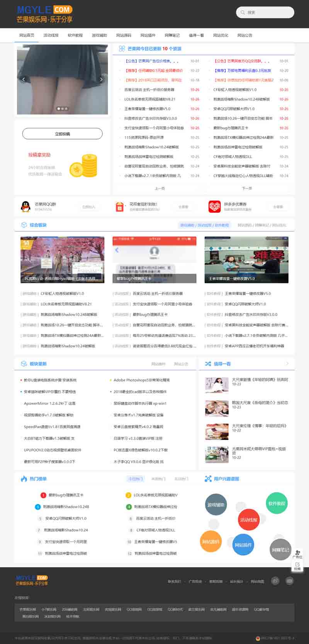The width and height of the screenshot is (309, 644).
Task: Select the red 活动线报 interest bubble
Action: click(x=248, y=520)
